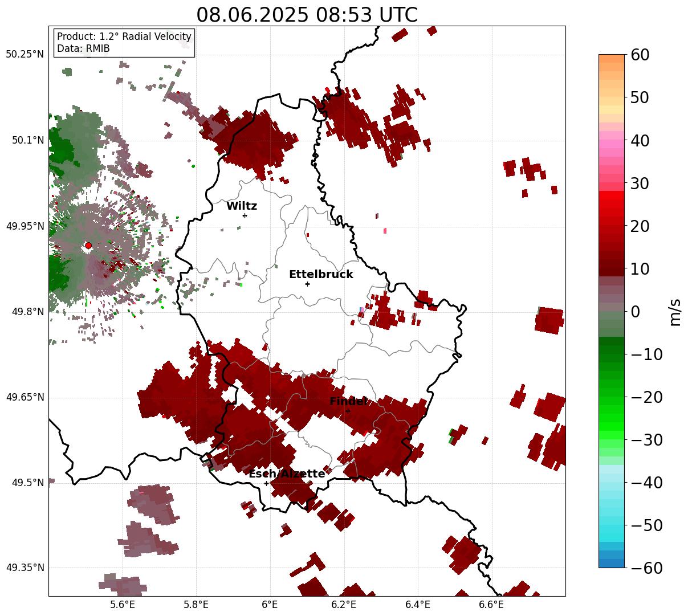Click the colorbar −50 tick label
Image resolution: width=688 pixels, height=616 pixels.
point(646,525)
